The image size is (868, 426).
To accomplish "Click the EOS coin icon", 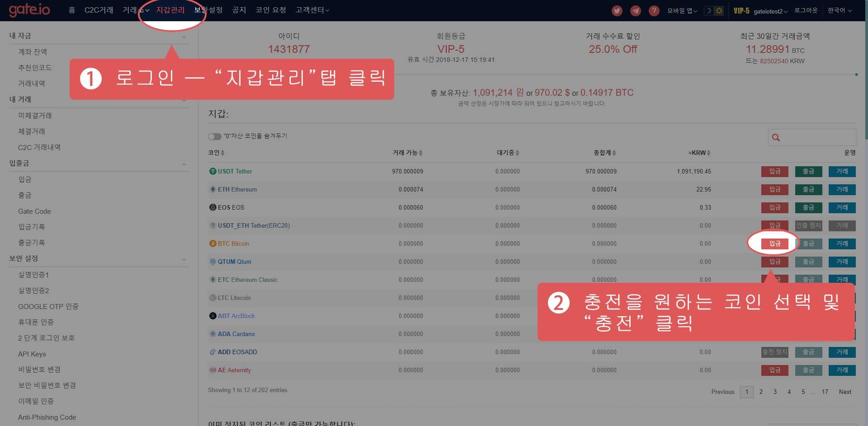I will (x=212, y=207).
